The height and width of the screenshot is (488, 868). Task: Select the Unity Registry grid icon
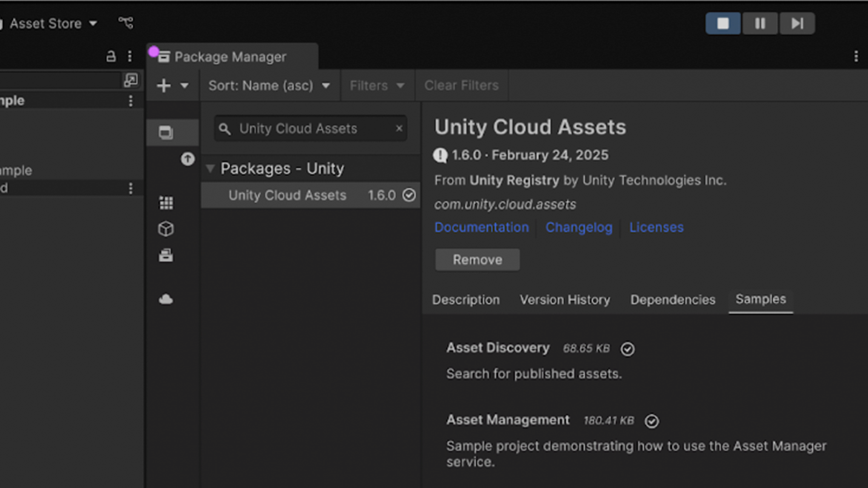(x=166, y=203)
